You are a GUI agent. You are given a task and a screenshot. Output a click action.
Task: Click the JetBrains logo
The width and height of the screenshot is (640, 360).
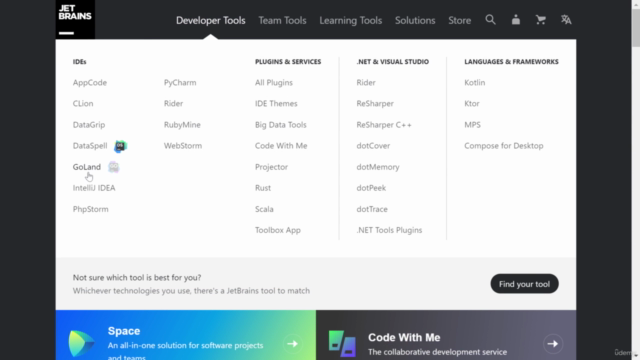tap(75, 19)
